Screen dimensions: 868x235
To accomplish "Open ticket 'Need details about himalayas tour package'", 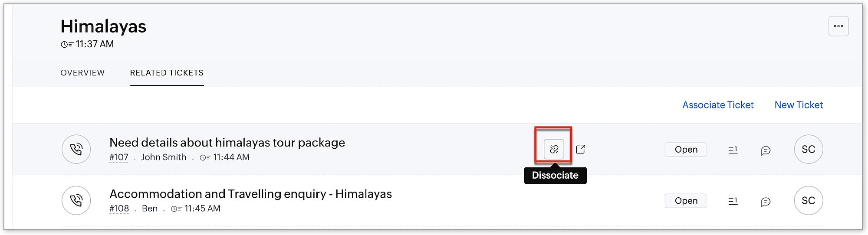I will click(227, 142).
